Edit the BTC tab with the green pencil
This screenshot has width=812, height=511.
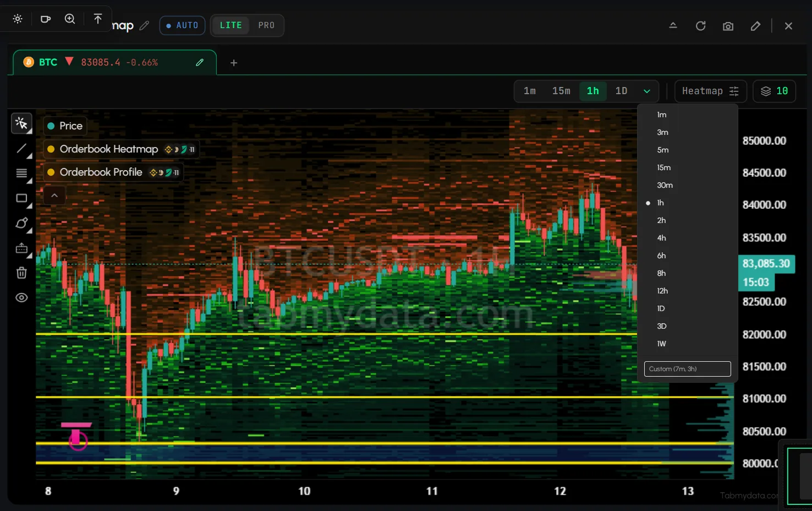[x=200, y=62]
